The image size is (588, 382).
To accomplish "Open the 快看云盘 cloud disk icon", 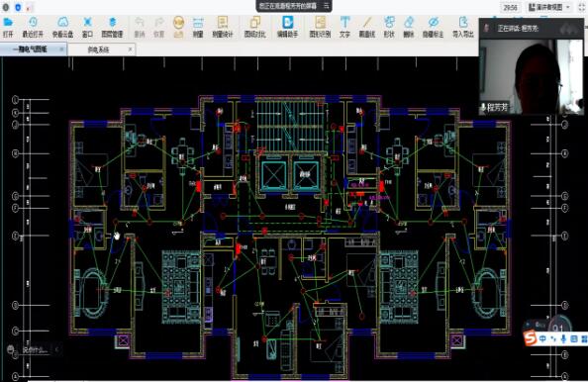I will coord(62,22).
